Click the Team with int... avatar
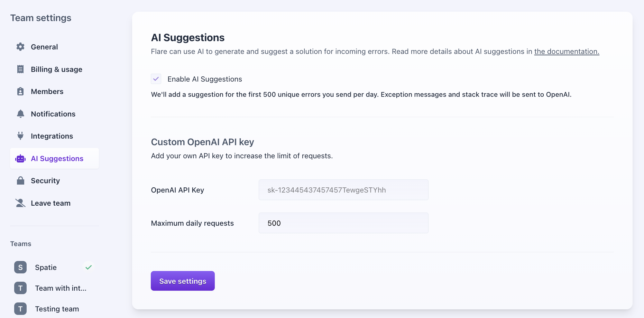This screenshot has height=318, width=644. [20, 288]
